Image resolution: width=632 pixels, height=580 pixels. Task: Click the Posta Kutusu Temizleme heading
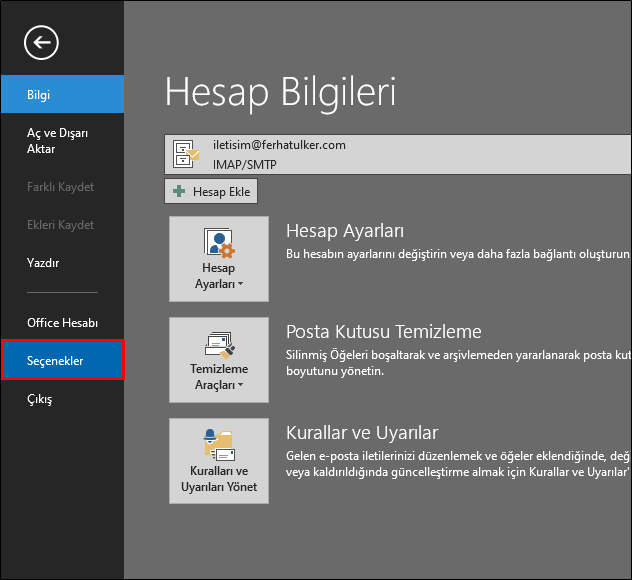coord(384,332)
